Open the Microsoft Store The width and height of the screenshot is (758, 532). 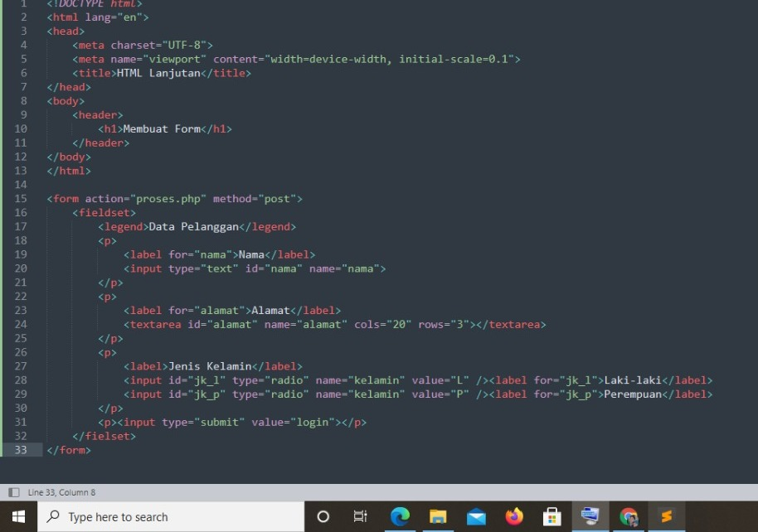coord(552,517)
